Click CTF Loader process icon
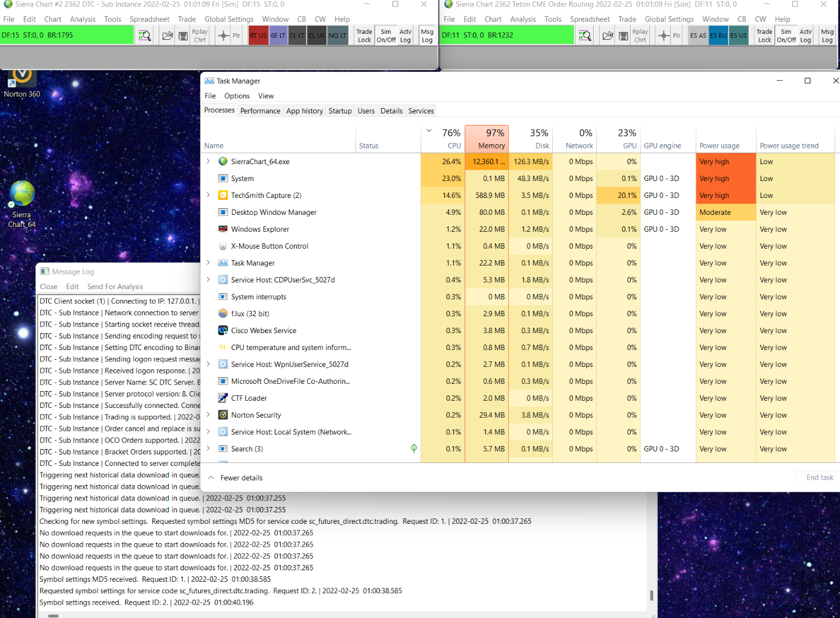 [x=223, y=398]
